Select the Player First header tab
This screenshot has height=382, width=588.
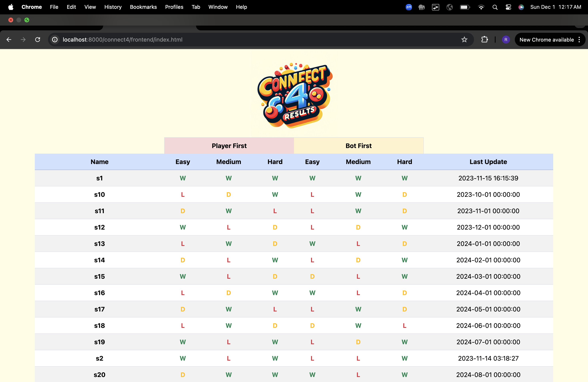(229, 146)
